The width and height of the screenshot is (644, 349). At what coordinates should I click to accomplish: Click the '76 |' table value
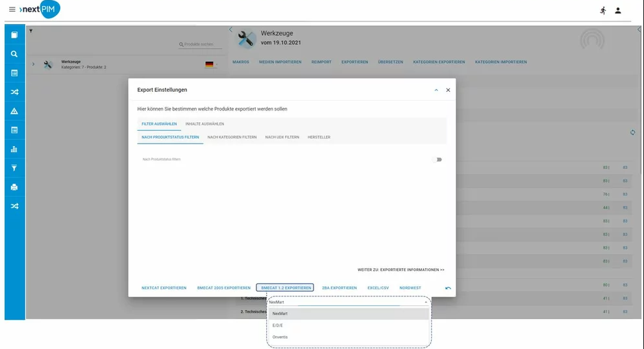coord(606,194)
